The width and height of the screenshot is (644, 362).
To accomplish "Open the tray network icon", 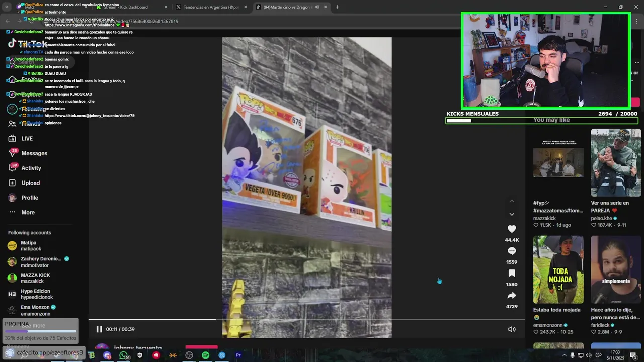I will [x=581, y=355].
